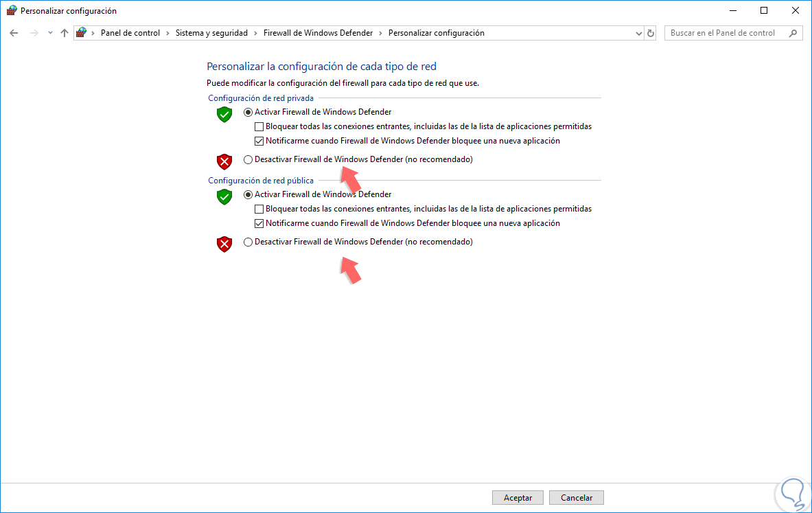This screenshot has width=812, height=513.
Task: Click the red shield icon under red pública
Action: (x=224, y=244)
